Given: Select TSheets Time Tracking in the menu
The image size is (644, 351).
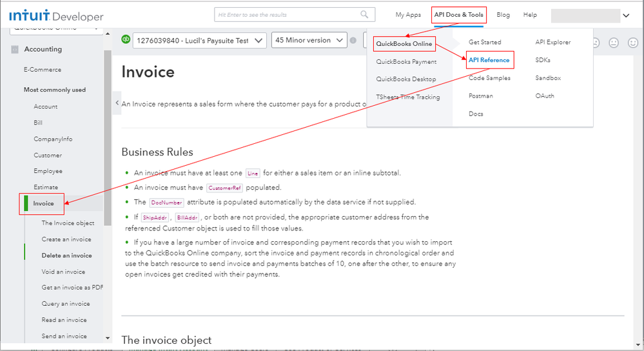Looking at the screenshot, I should 408,97.
